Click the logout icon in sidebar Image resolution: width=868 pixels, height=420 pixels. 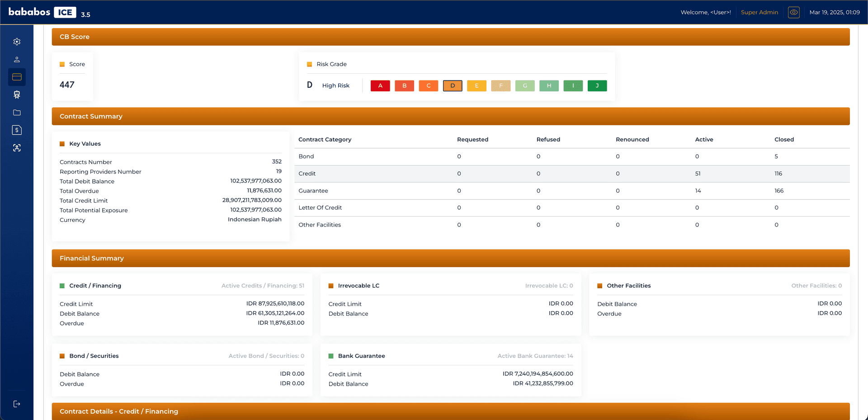click(17, 404)
